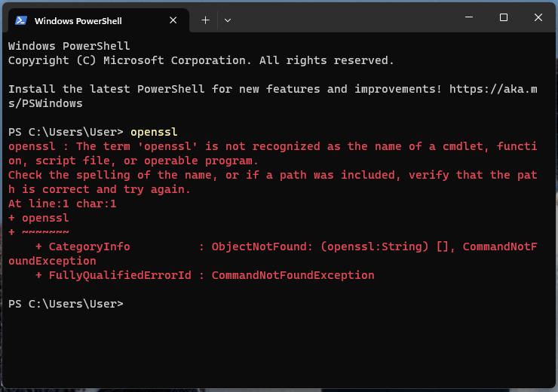
Task: Click the PowerShell icon in the tab
Action: (22, 20)
